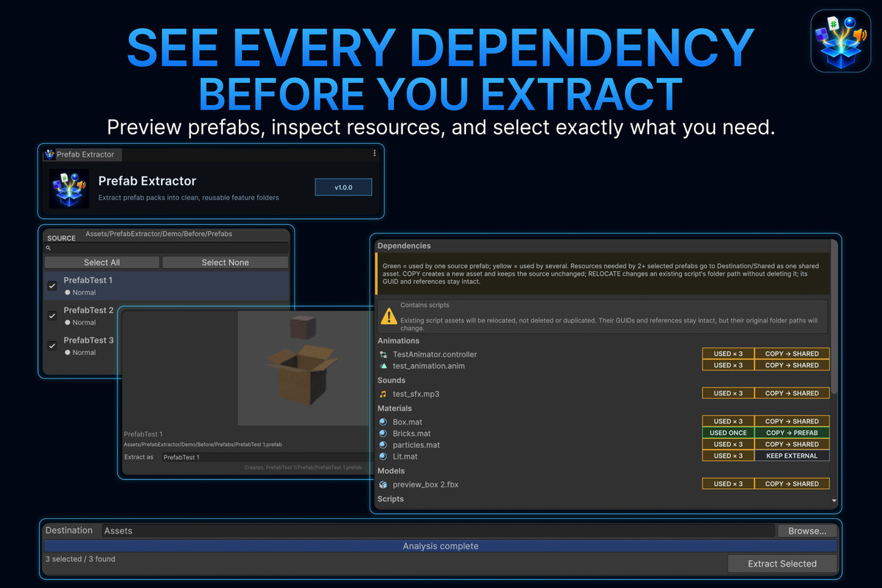Open the three-dot options menu of the Prefab Extractor window
This screenshot has width=882, height=588.
point(374,154)
